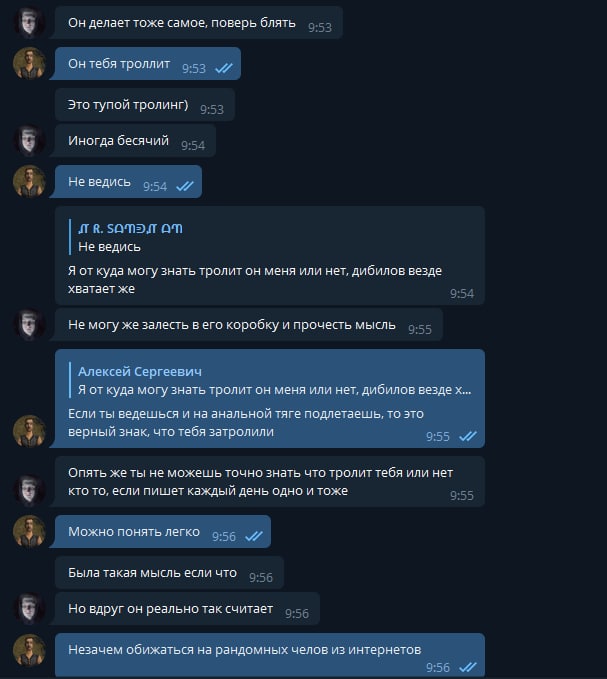Jump to the quoted 'Не ведись' reply
Image resolution: width=607 pixels, height=679 pixels.
point(130,237)
